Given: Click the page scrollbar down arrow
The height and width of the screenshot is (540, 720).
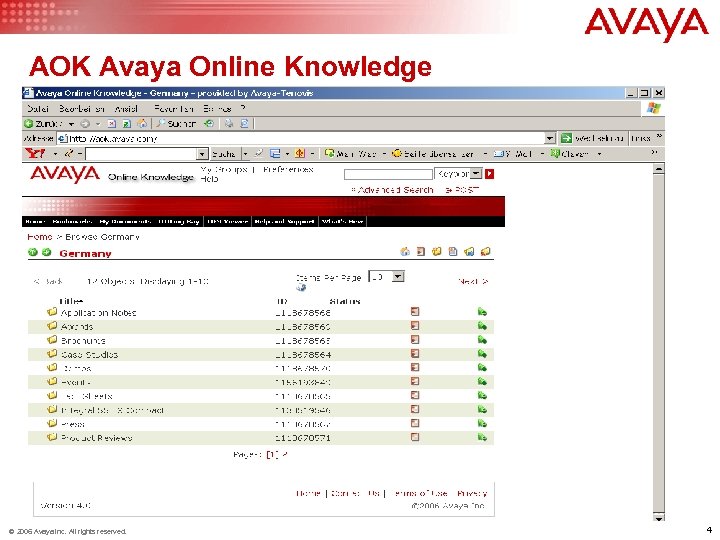Looking at the screenshot, I should coord(658,518).
